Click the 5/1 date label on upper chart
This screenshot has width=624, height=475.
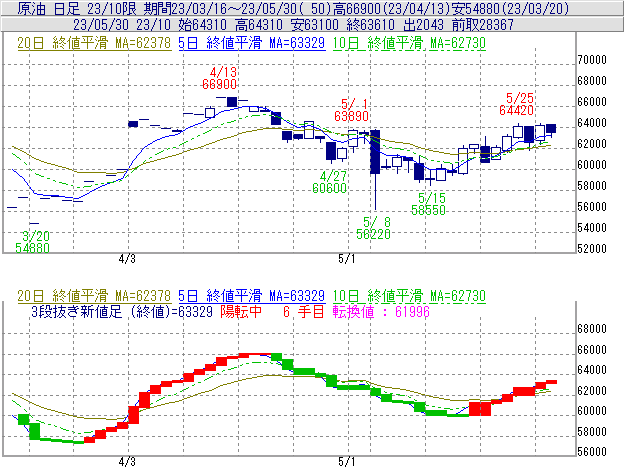click(347, 259)
